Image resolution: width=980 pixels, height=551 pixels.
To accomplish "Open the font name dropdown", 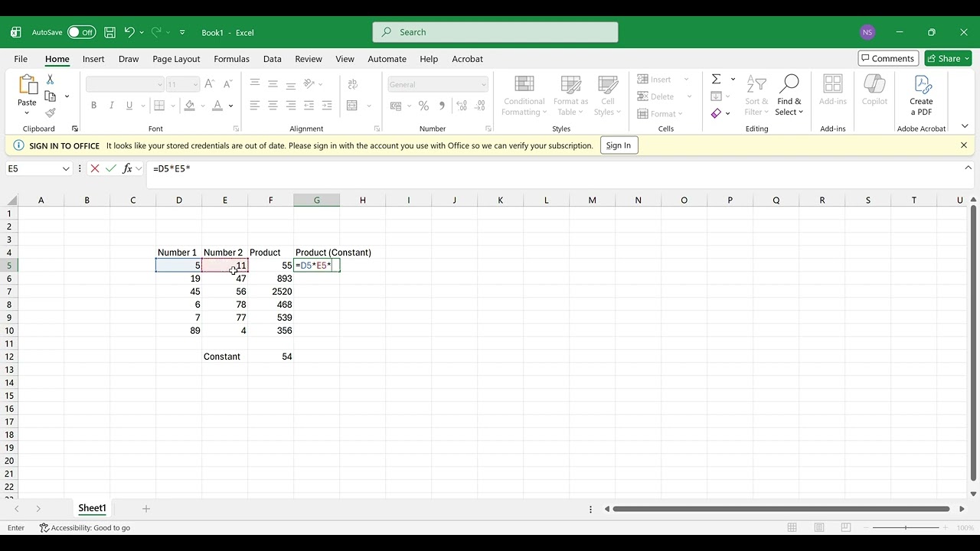I will coord(159,84).
